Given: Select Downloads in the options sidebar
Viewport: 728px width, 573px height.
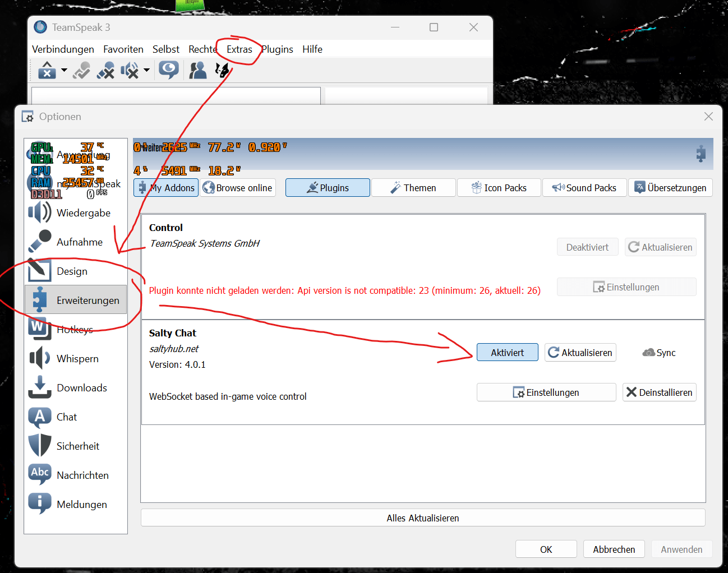Looking at the screenshot, I should [76, 388].
